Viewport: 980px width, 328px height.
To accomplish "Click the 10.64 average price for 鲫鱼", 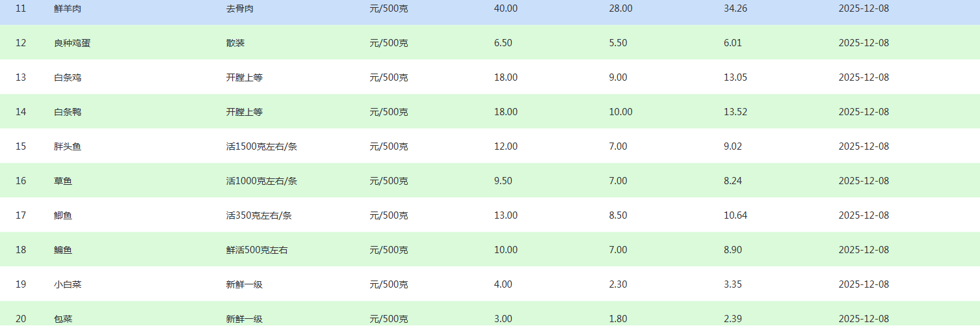I will click(x=735, y=215).
